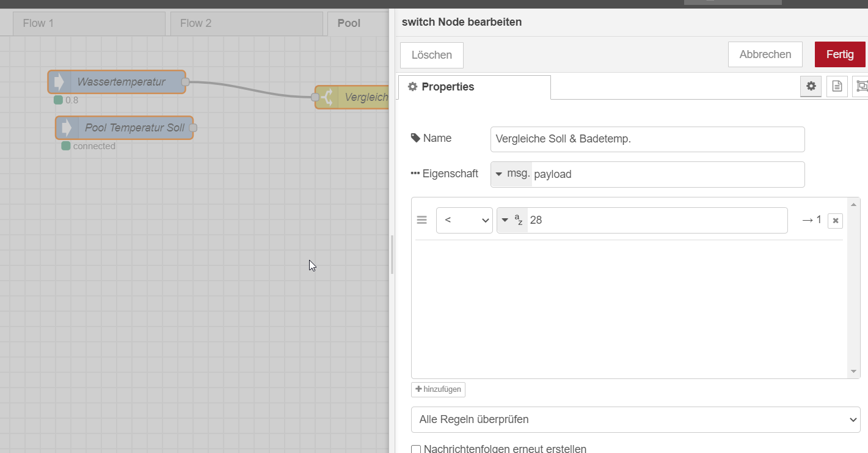Screen dimensions: 868x453
Task: Click the Abbrechen button
Action: coord(765,54)
